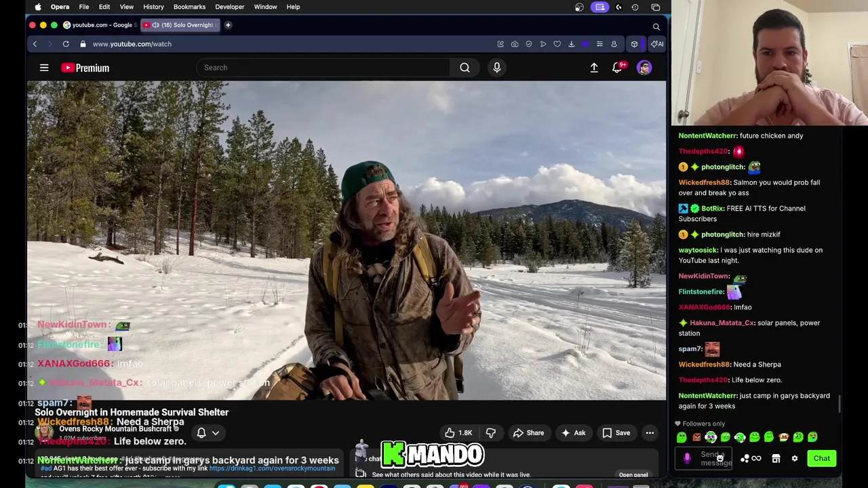Open the Opera menu in menu bar
The image size is (868, 488).
click(x=60, y=7)
